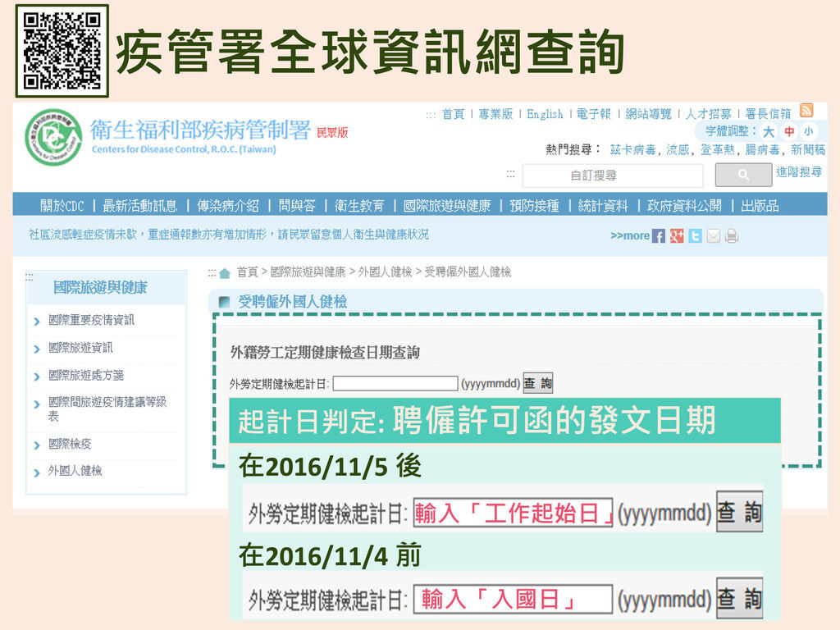Select 外籍勞工定期健康檢查日期查詢 heading
Screen dimensions: 840x630
325,353
